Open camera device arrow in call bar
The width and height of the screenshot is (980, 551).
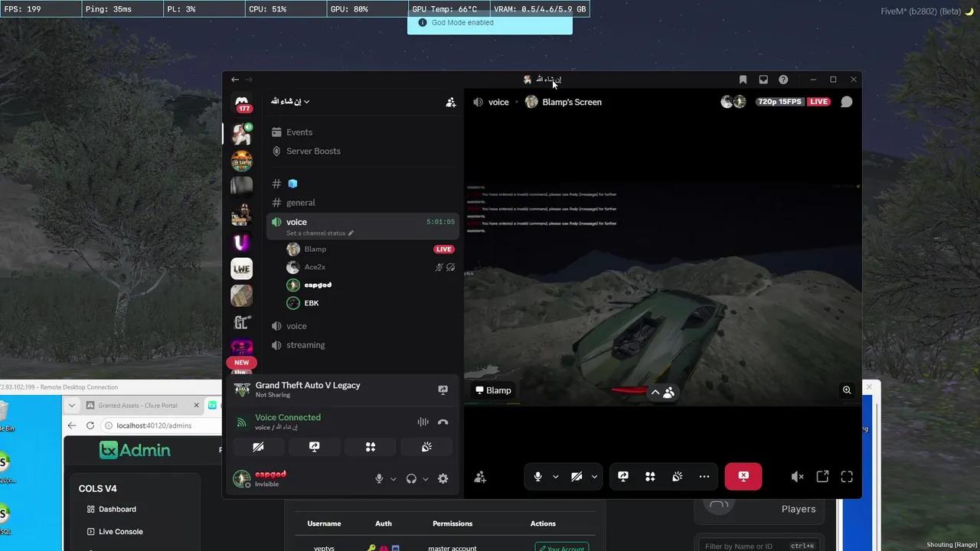coord(594,477)
